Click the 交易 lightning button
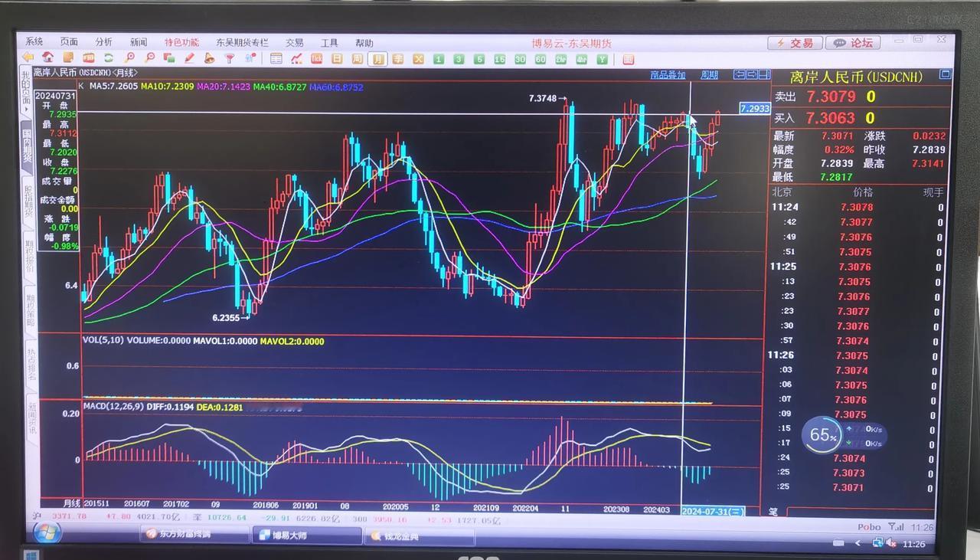Screen dimensions: 980x560 click(x=795, y=43)
